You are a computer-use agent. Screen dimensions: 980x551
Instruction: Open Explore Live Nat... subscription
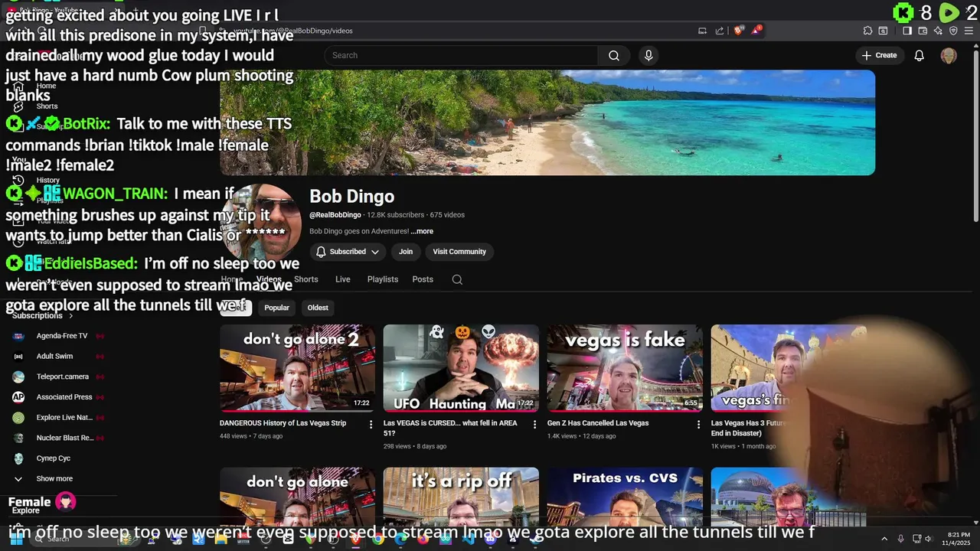(x=64, y=418)
